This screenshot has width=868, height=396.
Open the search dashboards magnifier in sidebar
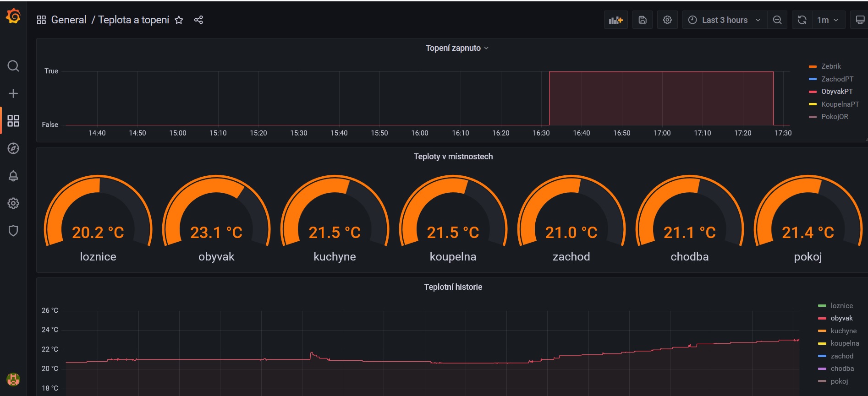pyautogui.click(x=13, y=66)
